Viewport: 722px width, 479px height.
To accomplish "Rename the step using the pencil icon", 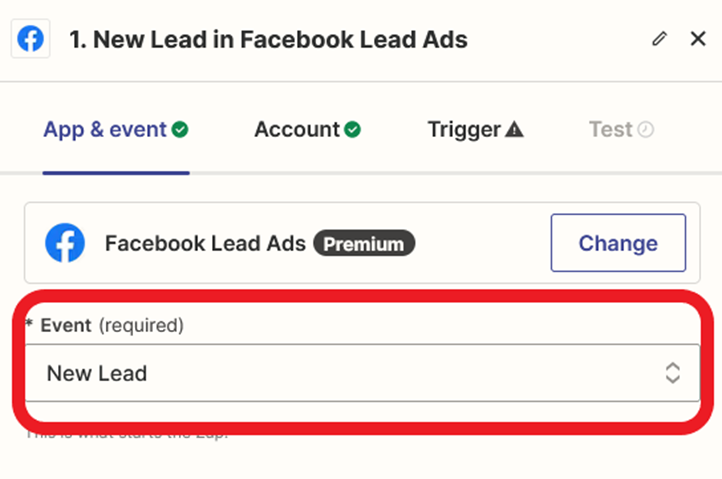I will click(x=658, y=39).
